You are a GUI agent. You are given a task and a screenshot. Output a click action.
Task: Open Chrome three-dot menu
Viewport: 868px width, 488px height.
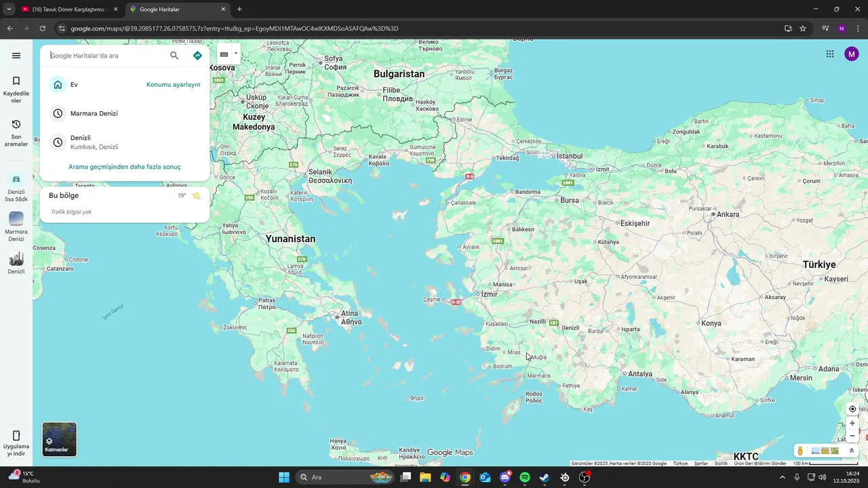tap(859, 28)
